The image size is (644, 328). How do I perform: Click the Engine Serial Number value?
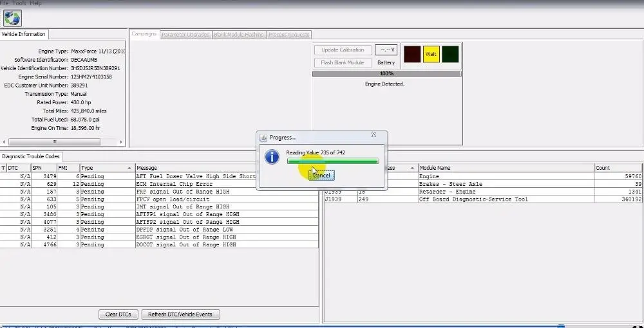(91, 77)
